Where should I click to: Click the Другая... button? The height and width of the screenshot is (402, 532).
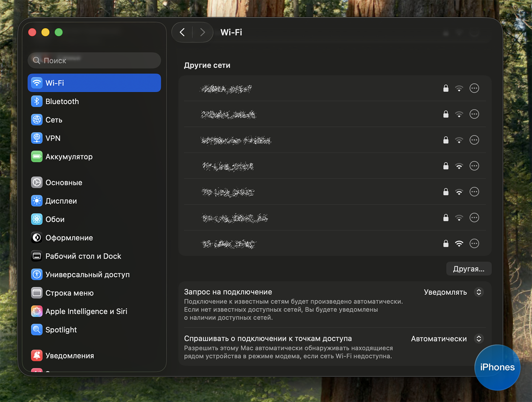[469, 269]
